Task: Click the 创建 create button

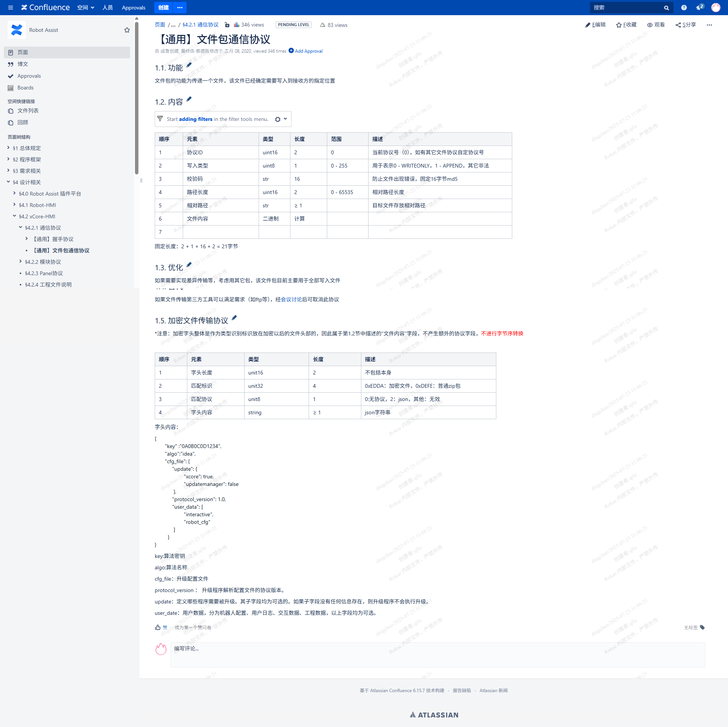Action: [163, 8]
